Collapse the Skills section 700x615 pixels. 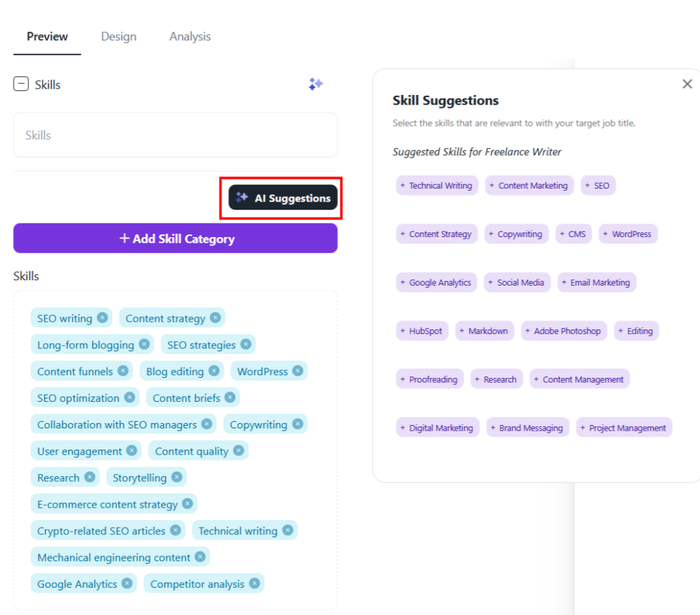[x=21, y=84]
